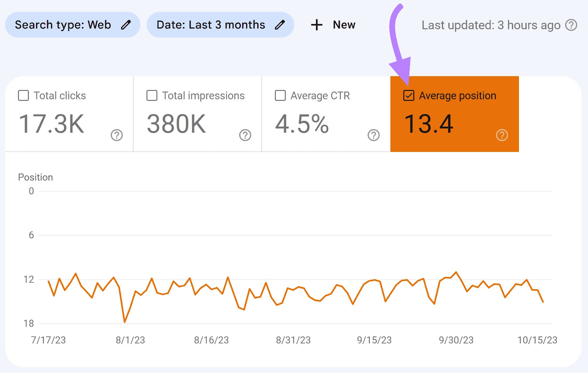Image resolution: width=588 pixels, height=373 pixels.
Task: Check the Total impressions checkbox
Action: point(152,96)
